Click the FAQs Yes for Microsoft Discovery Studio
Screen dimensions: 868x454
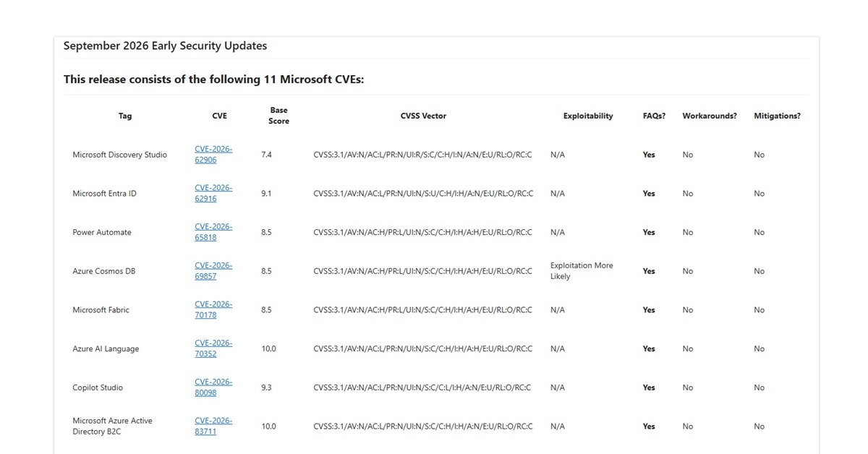coord(649,155)
